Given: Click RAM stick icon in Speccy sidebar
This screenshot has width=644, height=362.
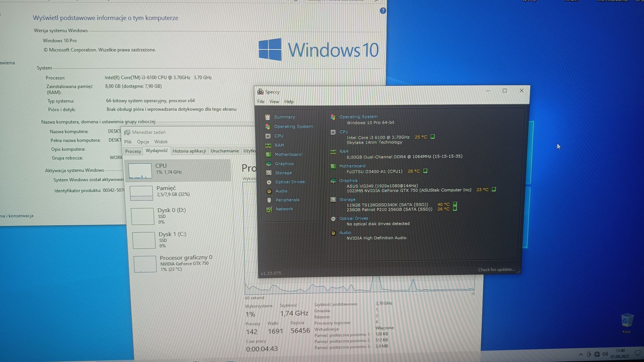Looking at the screenshot, I should click(x=268, y=145).
